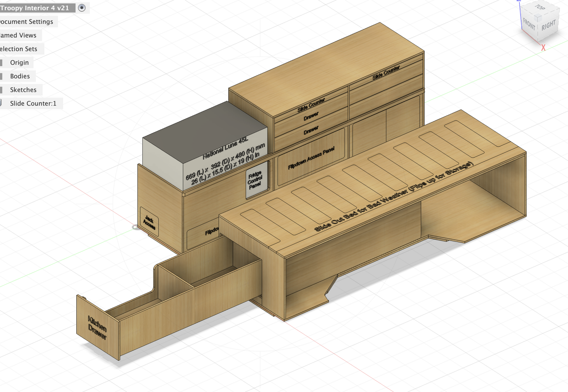Select the upper Drawer front on the cabinet
The width and height of the screenshot is (568, 392).
[x=311, y=116]
